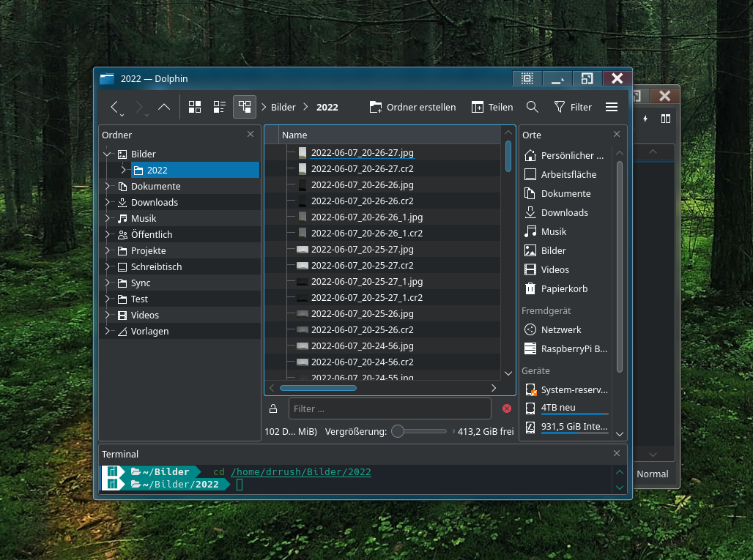Switch to compact view mode
The width and height of the screenshot is (753, 560).
tap(220, 107)
